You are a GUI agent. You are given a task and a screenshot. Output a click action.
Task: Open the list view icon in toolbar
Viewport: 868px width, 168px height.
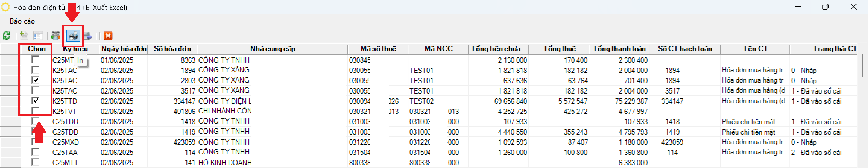(x=38, y=36)
